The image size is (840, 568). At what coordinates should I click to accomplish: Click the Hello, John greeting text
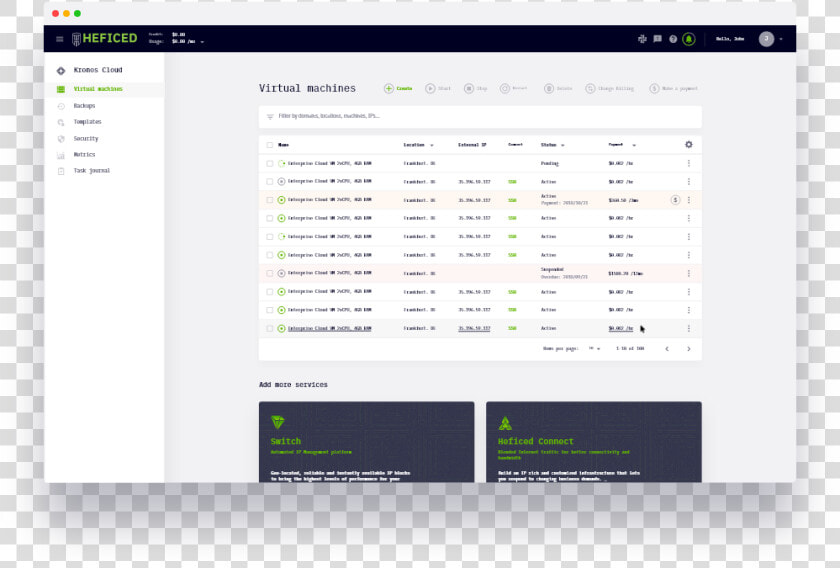point(730,39)
